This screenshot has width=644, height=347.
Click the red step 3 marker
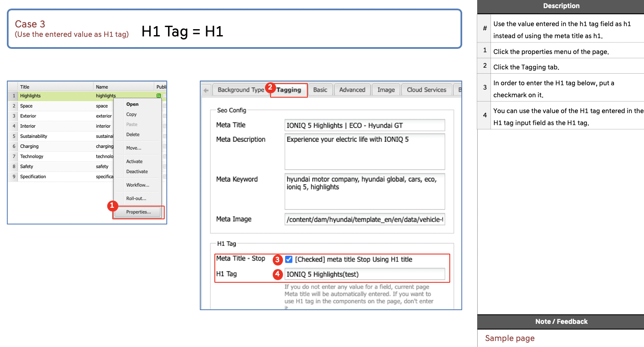tap(277, 260)
